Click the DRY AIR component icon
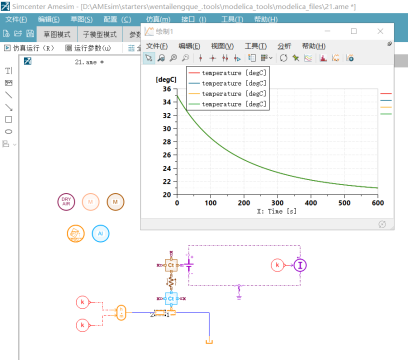The width and height of the screenshot is (408, 360). tap(66, 202)
